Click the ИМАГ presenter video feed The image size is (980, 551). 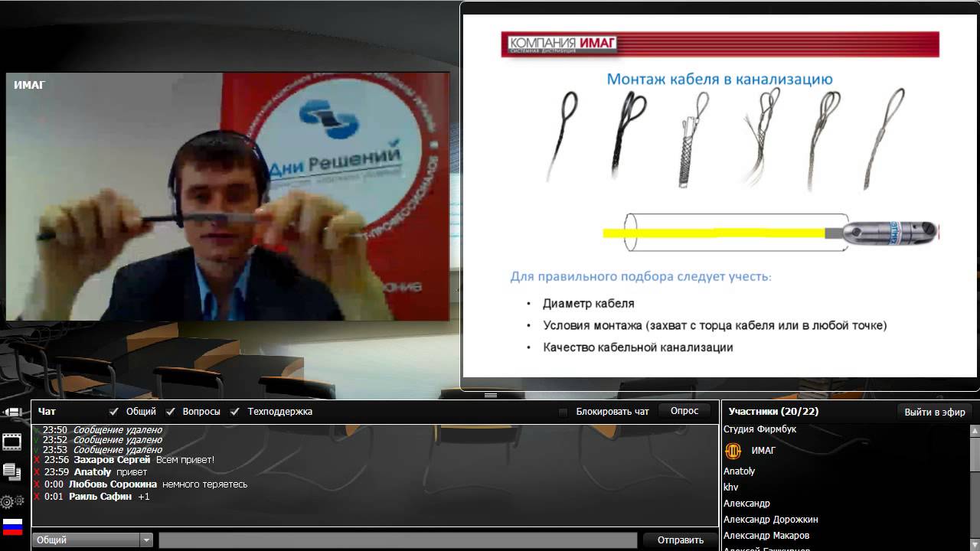tap(228, 197)
